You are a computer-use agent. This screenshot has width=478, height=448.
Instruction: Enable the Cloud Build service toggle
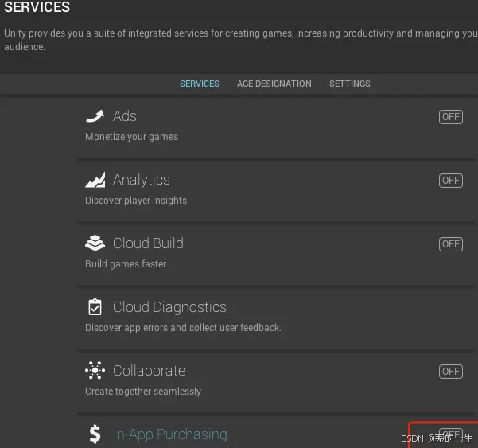pyautogui.click(x=451, y=244)
